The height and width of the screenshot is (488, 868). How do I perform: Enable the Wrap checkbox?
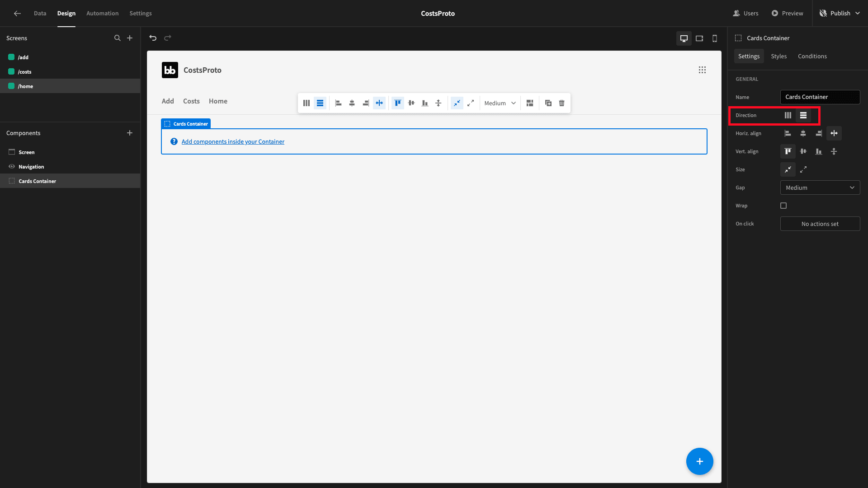783,206
